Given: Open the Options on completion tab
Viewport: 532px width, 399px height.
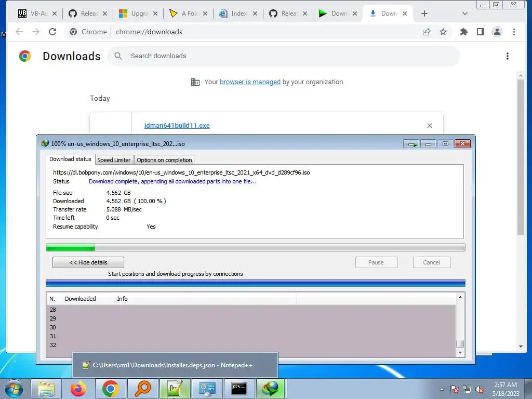Looking at the screenshot, I should click(x=164, y=160).
